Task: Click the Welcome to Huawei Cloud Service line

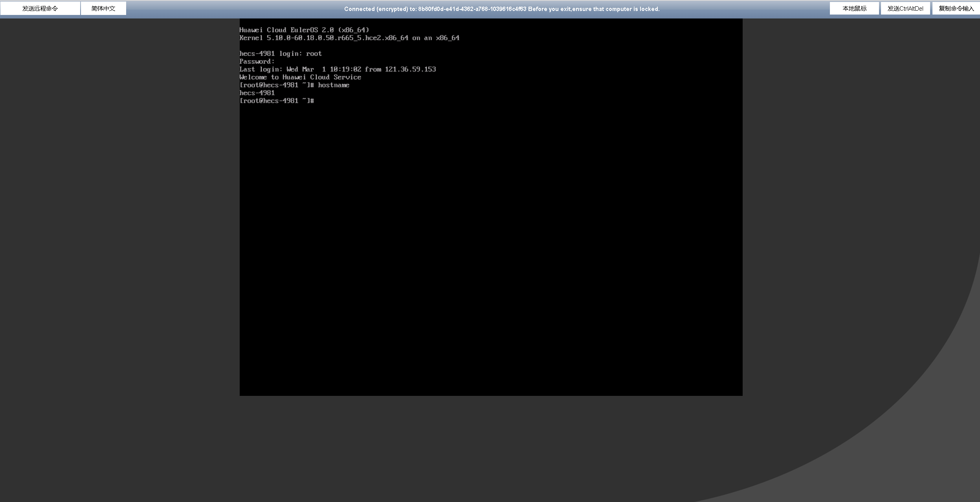Action: pyautogui.click(x=300, y=77)
